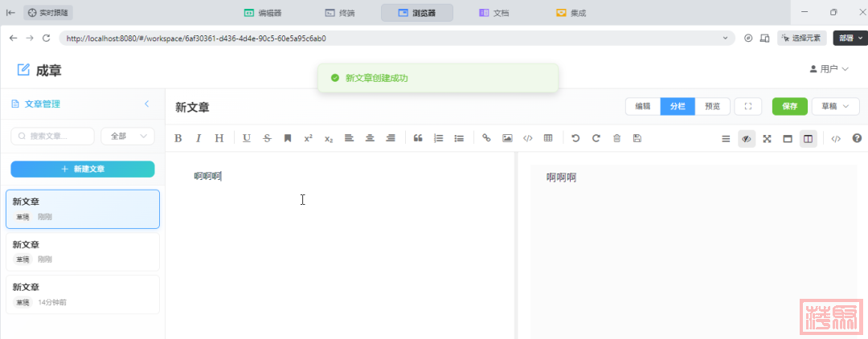The image size is (868, 339).
Task: Open the 草稿 status dropdown
Action: (x=831, y=106)
